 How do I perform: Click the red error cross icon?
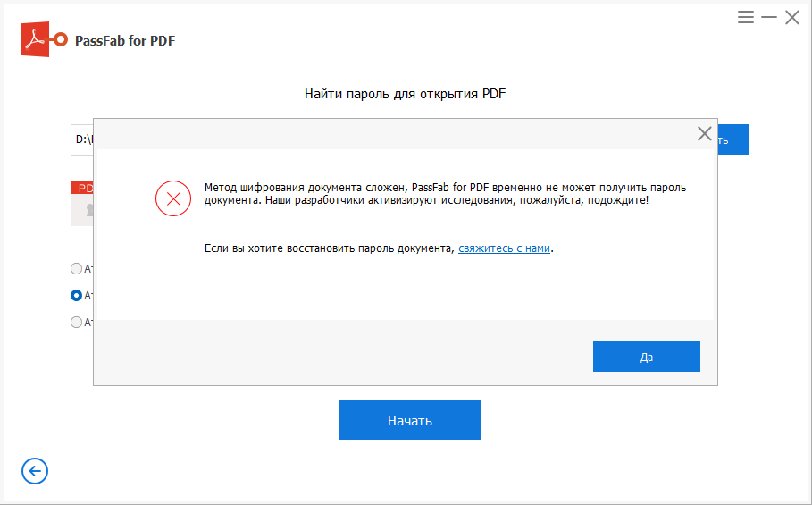tap(173, 198)
